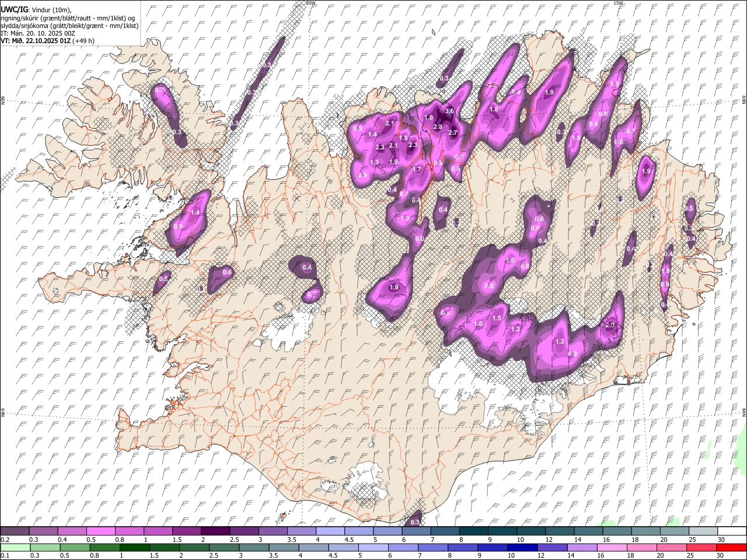This screenshot has width=747, height=560.
Task: Click the pale gray upper swatch between 25 and 30
Action: (703, 531)
